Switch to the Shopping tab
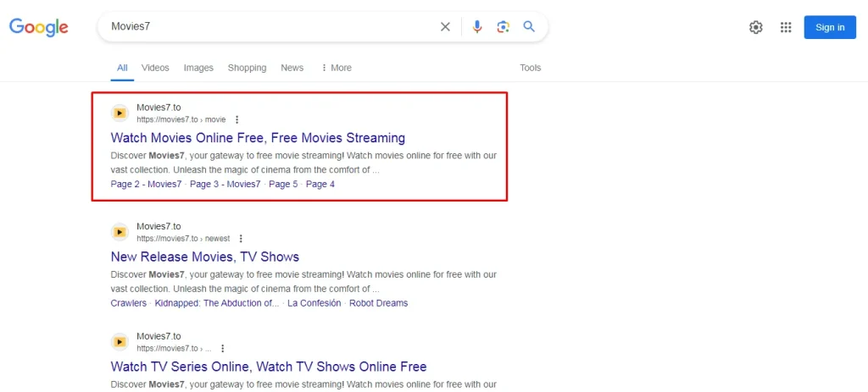 click(247, 68)
